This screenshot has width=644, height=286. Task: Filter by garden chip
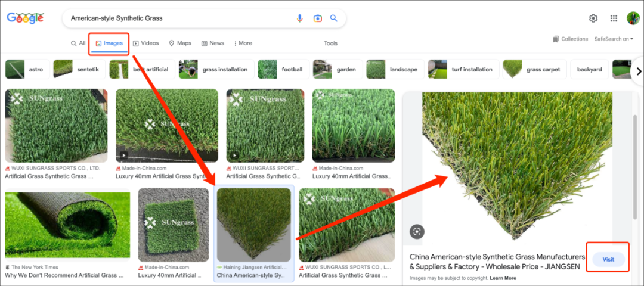click(x=338, y=69)
